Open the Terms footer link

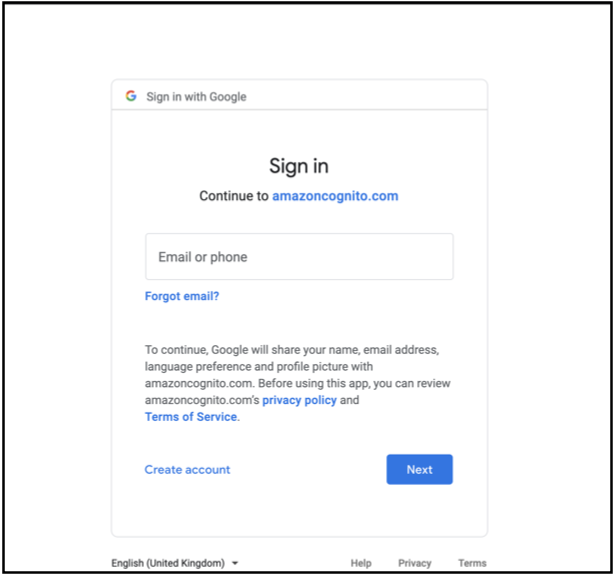coord(472,563)
